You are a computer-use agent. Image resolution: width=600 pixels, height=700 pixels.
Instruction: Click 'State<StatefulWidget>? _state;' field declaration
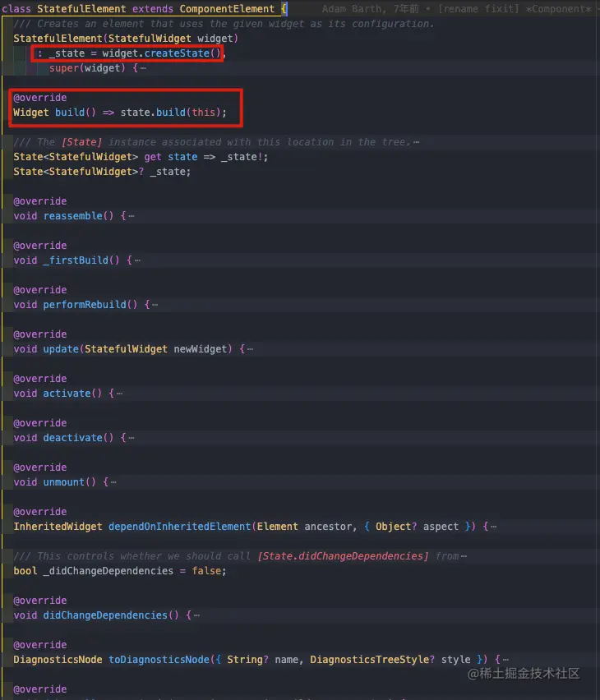(102, 172)
